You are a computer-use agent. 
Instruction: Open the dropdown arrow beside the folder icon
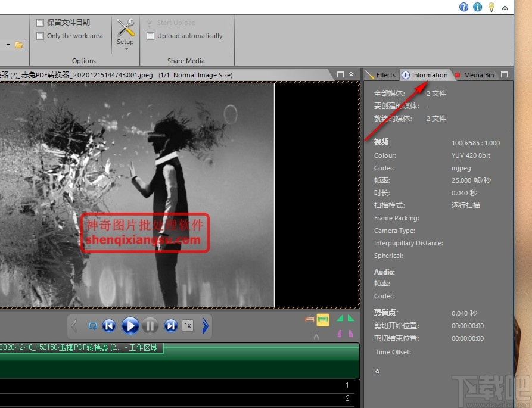8,45
